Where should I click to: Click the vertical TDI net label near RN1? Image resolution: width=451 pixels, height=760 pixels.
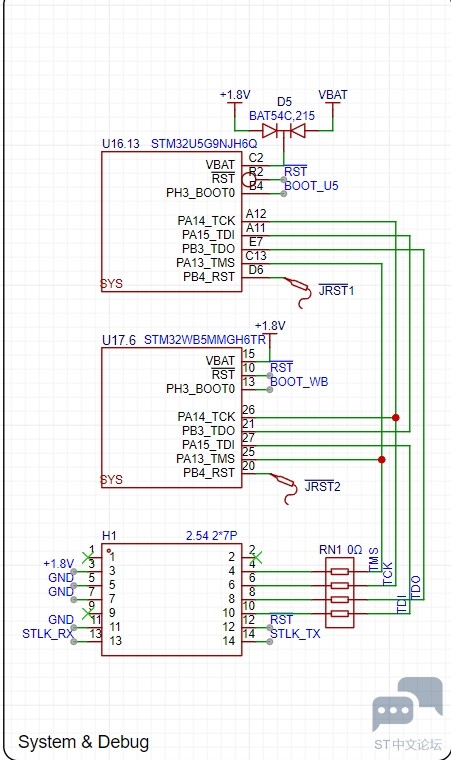pos(402,604)
